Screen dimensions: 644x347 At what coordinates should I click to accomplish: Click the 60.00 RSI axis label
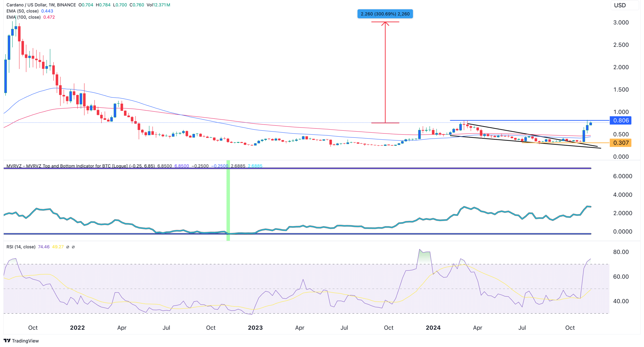tap(621, 276)
